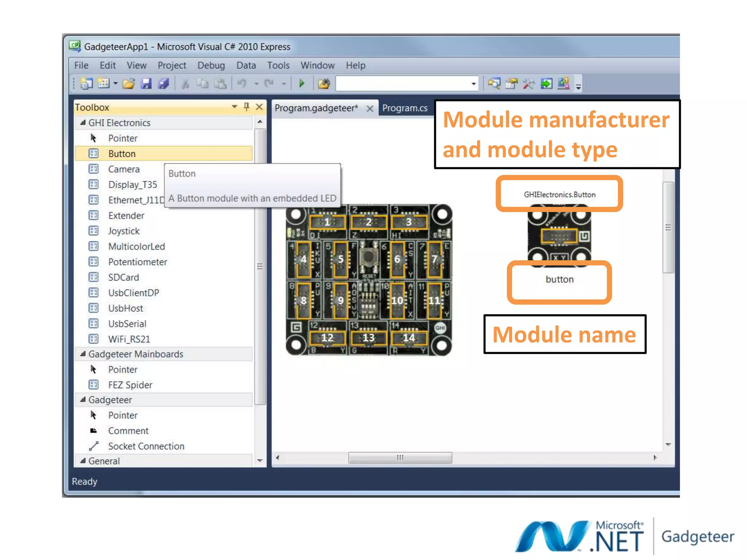
Task: Select Pointer under GHI Electronics
Action: [x=163, y=138]
